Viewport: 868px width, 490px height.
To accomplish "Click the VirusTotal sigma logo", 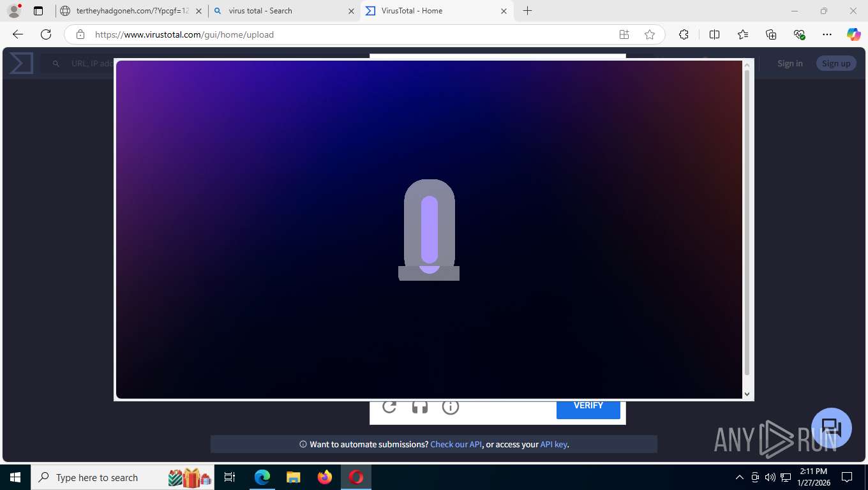I will (21, 63).
